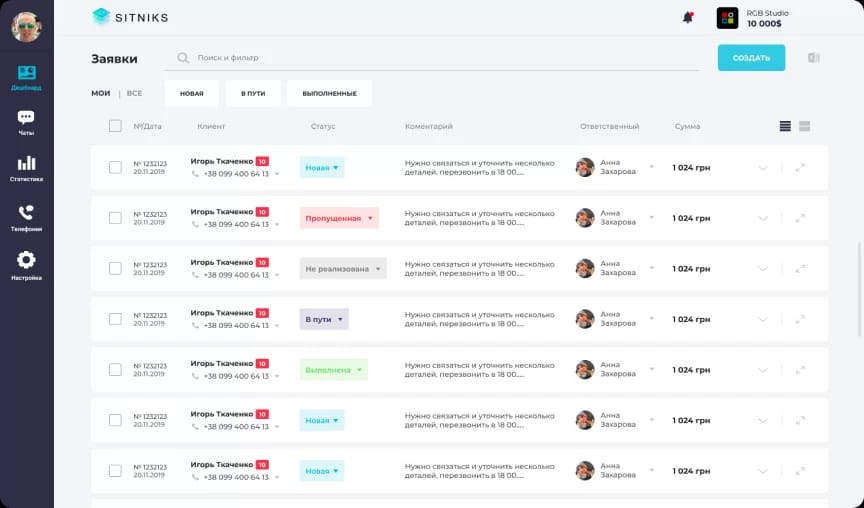Image resolution: width=864 pixels, height=508 pixels.
Task: Switch to the compact list view icon
Action: [785, 126]
